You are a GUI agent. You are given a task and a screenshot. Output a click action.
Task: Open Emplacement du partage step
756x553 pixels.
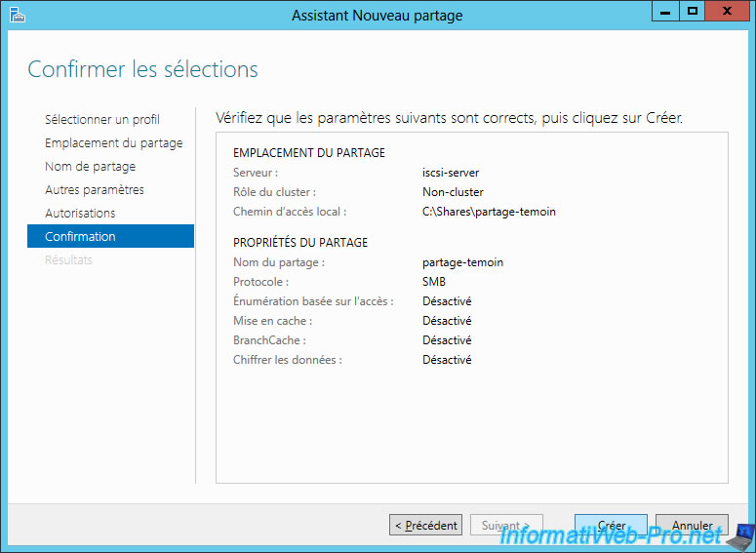[114, 142]
